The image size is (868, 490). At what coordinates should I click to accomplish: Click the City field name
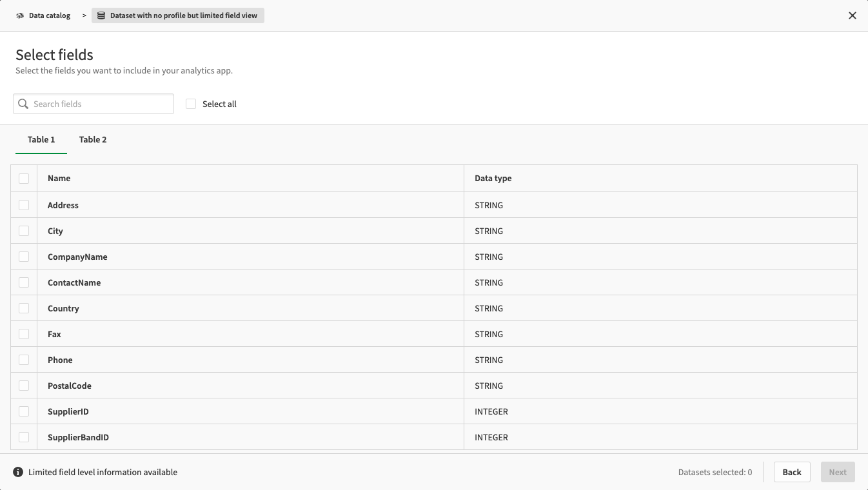pyautogui.click(x=55, y=231)
